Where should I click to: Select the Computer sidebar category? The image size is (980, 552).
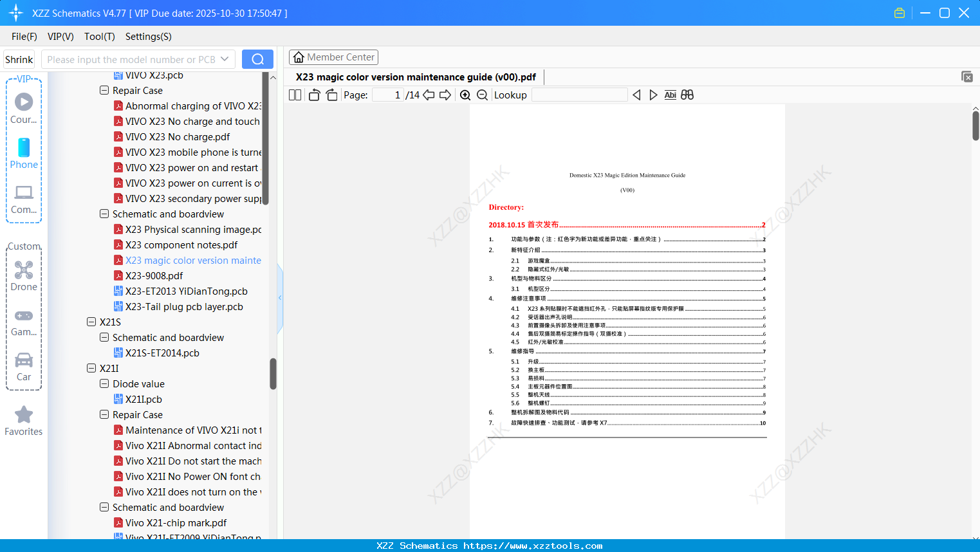24,199
